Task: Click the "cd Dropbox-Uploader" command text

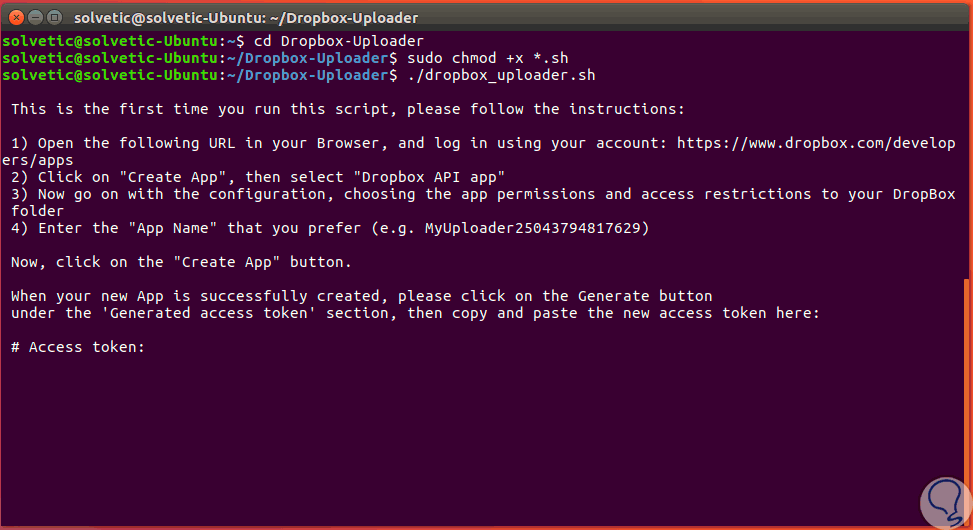Action: coord(334,41)
